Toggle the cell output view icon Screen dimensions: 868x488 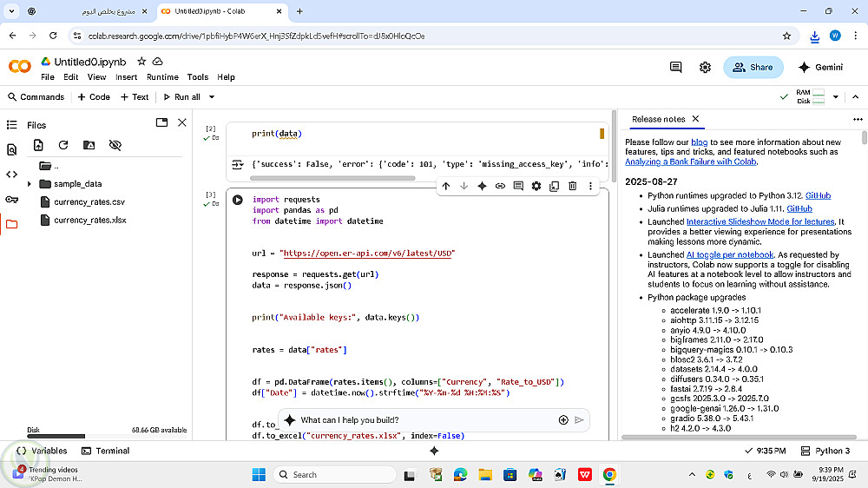click(236, 165)
